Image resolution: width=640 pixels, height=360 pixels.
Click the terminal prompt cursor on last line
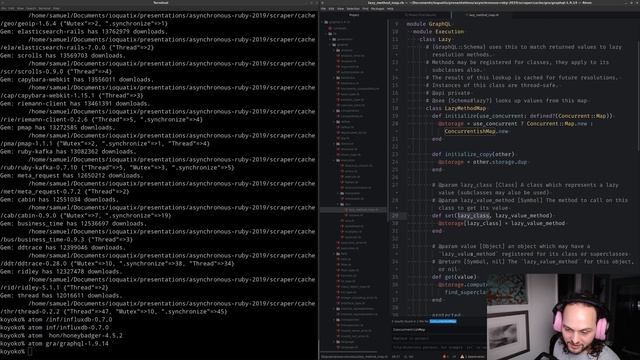[x=30, y=351]
